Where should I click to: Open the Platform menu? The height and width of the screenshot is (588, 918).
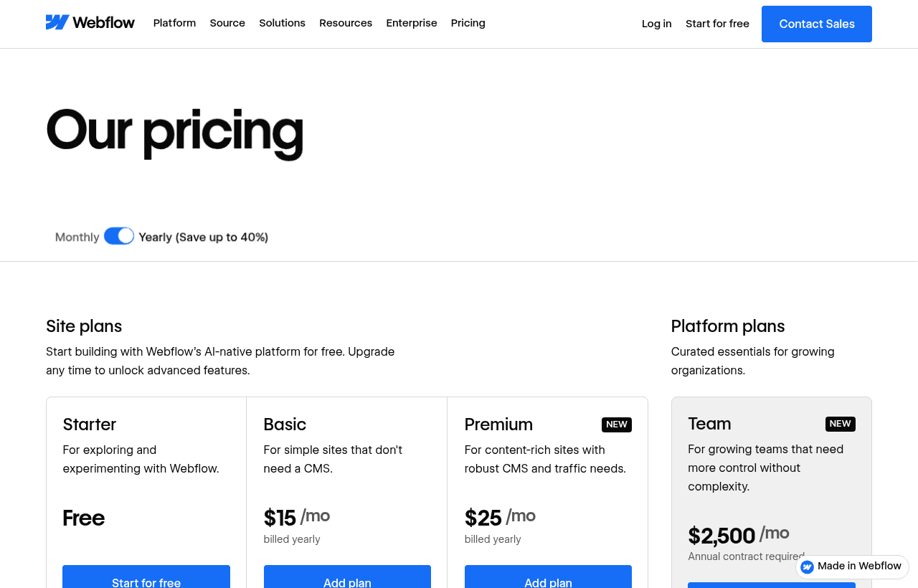pyautogui.click(x=174, y=23)
